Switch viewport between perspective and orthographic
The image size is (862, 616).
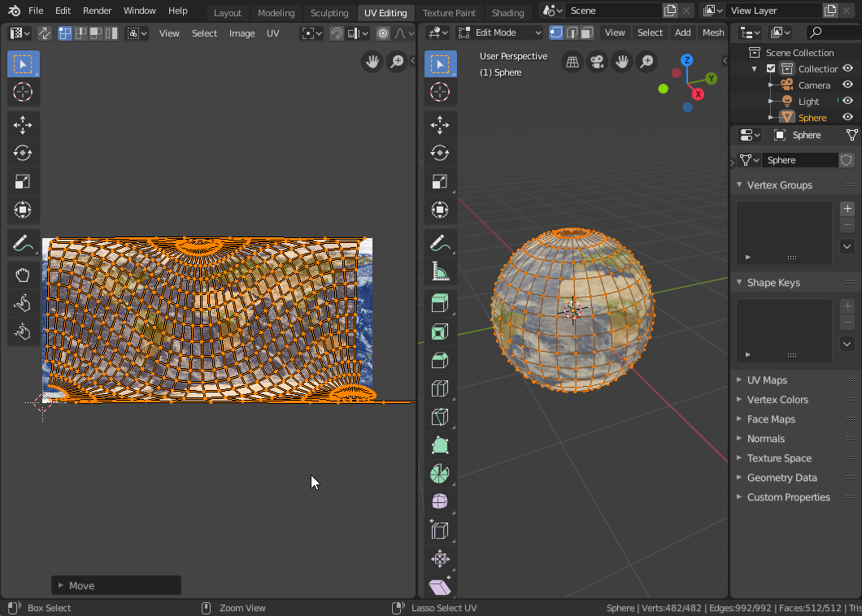tap(572, 62)
